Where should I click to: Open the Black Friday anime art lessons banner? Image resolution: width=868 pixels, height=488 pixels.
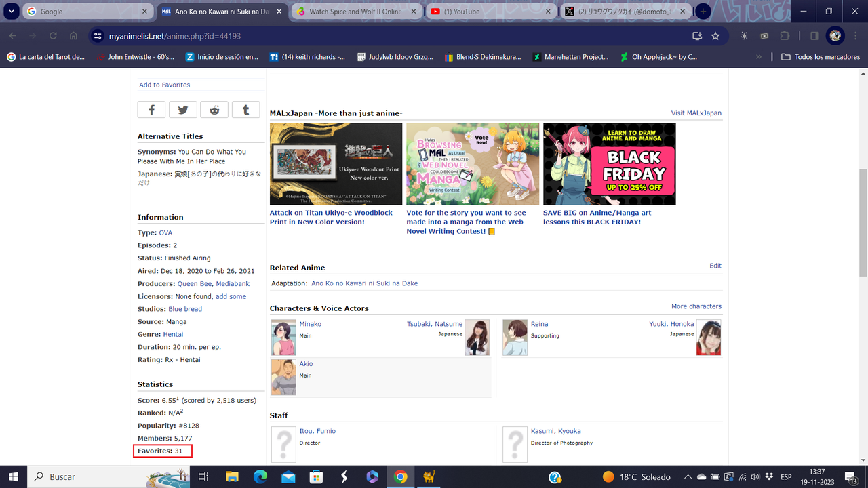click(608, 164)
